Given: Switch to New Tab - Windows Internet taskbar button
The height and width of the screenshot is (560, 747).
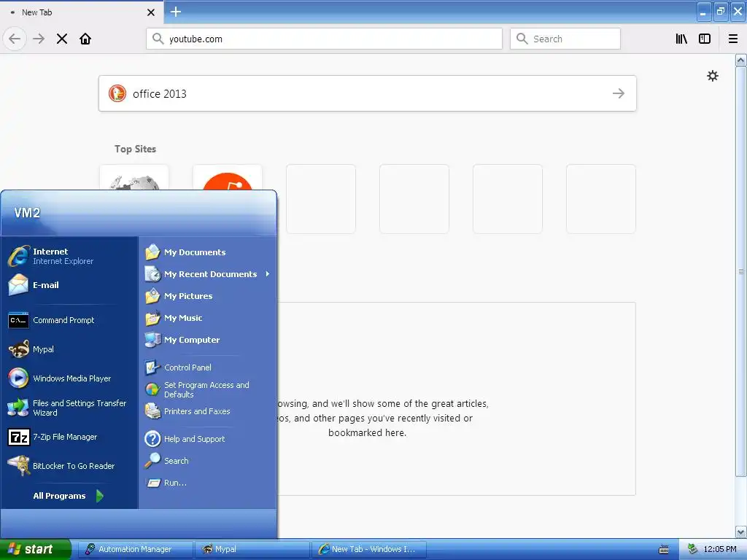Looking at the screenshot, I should coord(368,549).
